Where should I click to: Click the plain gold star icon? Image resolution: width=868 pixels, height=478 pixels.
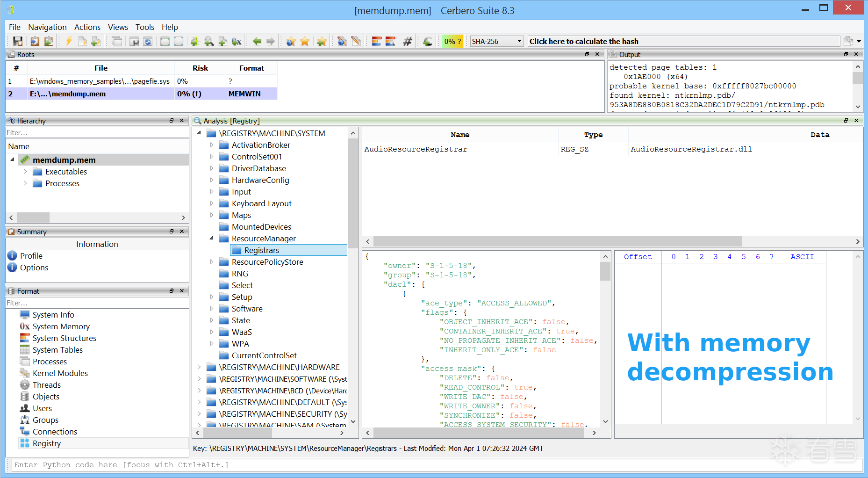pyautogui.click(x=305, y=41)
